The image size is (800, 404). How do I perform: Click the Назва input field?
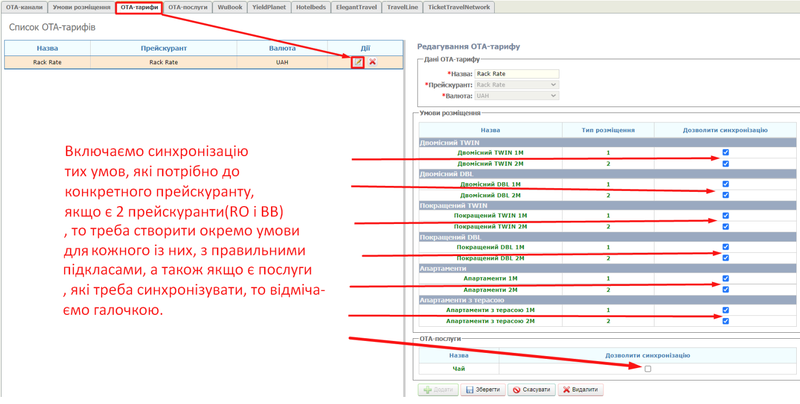pos(516,74)
